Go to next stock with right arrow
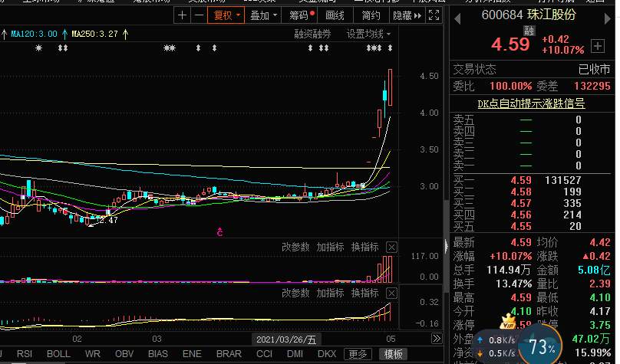 click(x=608, y=18)
